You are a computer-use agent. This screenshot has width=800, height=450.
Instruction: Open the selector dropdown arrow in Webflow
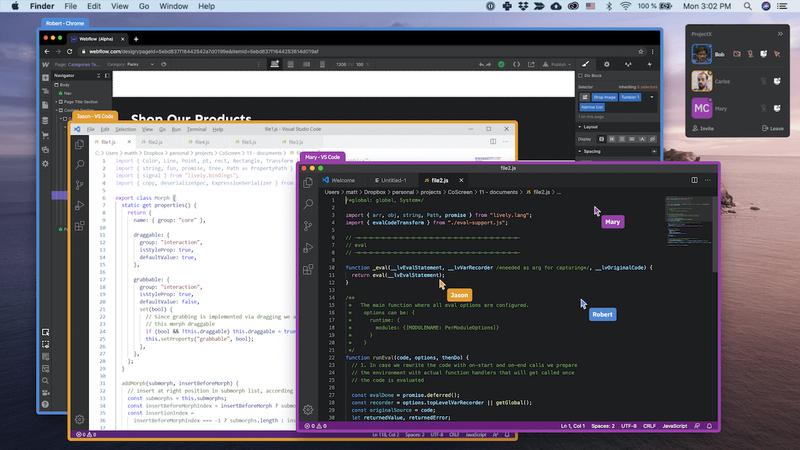(652, 97)
